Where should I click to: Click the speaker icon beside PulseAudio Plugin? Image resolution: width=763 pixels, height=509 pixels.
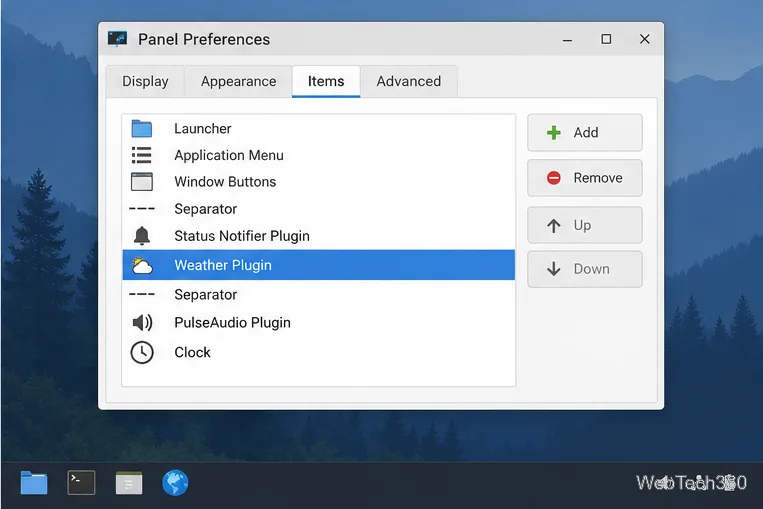coord(142,322)
